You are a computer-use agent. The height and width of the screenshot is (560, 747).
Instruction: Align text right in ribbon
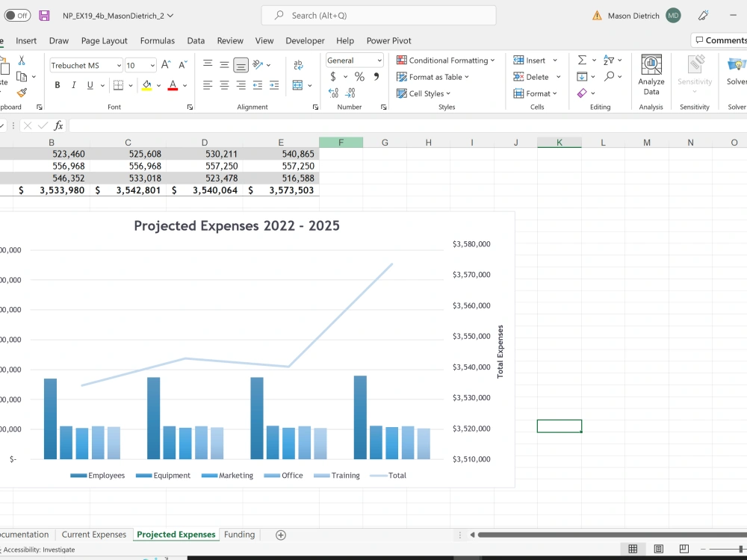click(x=241, y=85)
